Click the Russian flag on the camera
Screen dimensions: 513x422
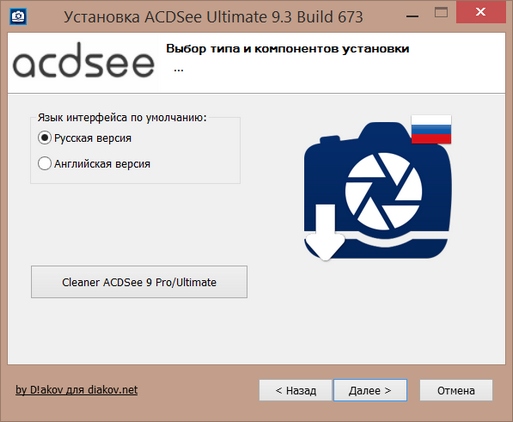pos(431,129)
